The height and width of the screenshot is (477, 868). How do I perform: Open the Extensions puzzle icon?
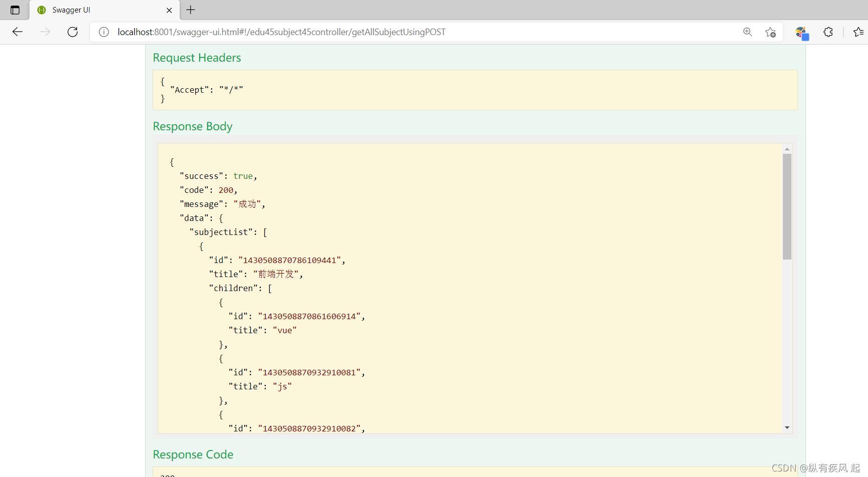pyautogui.click(x=828, y=32)
